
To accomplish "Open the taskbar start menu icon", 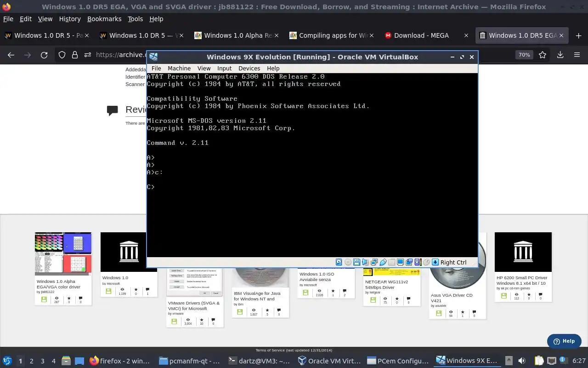I will (x=7, y=361).
